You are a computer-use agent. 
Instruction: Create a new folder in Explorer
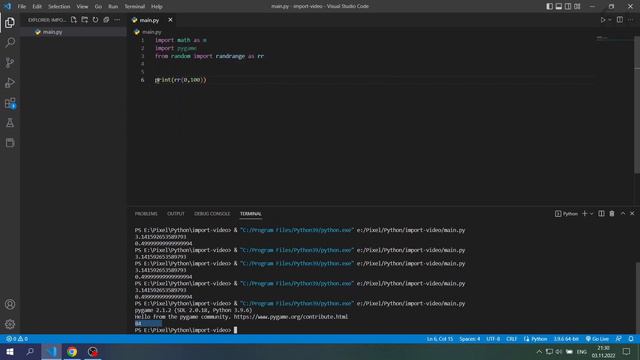tap(84, 20)
